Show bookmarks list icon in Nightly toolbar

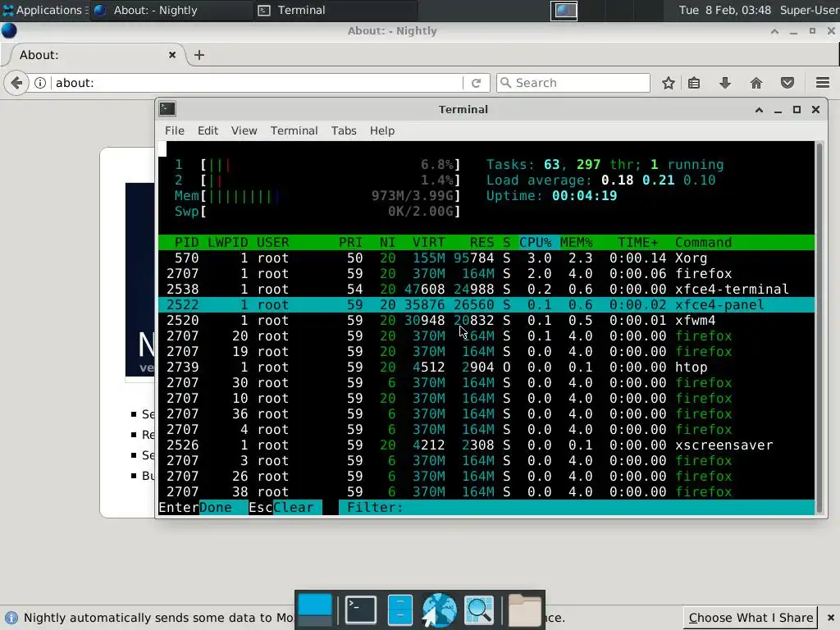tap(694, 83)
